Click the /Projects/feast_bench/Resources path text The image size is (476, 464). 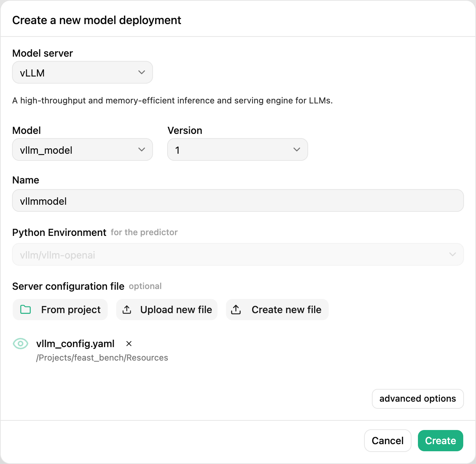click(102, 358)
